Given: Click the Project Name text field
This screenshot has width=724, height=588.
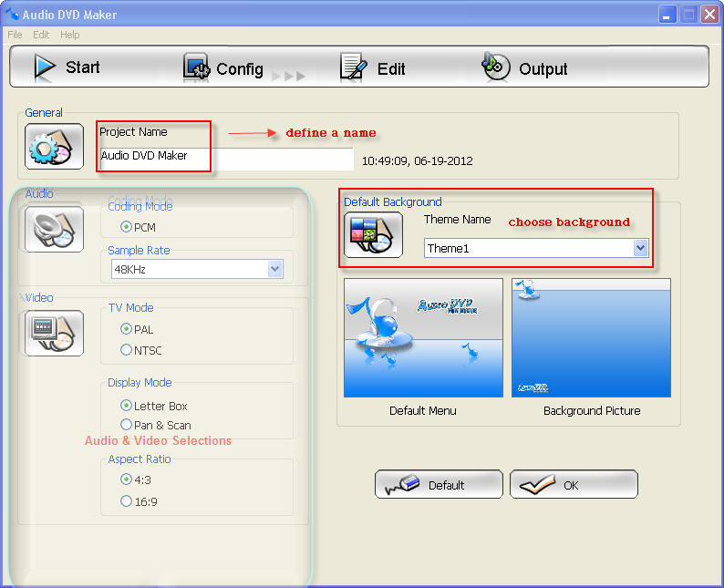Looking at the screenshot, I should point(226,159).
